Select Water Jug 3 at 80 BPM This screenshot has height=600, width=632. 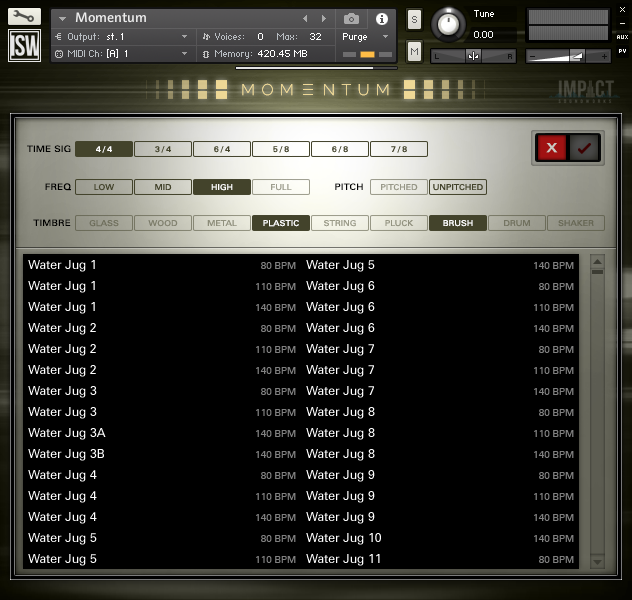coord(162,391)
